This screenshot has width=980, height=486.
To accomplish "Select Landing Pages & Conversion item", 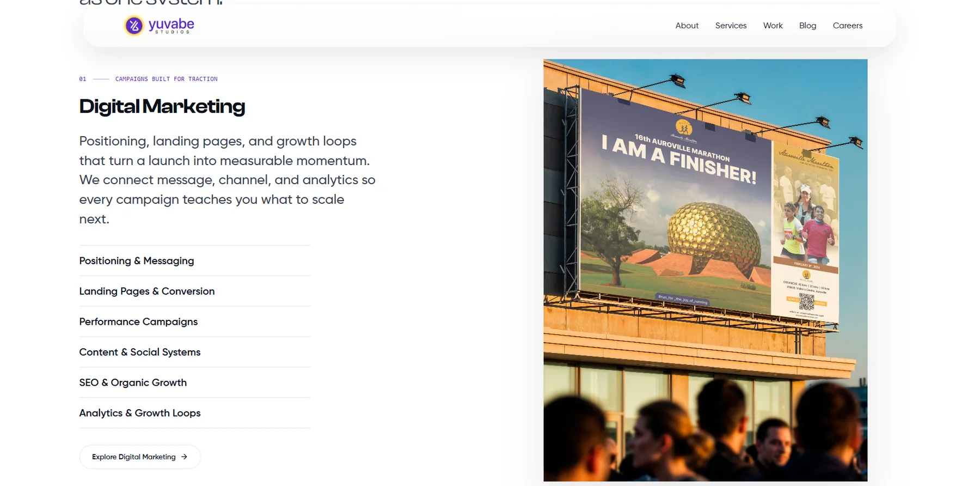I will point(195,291).
